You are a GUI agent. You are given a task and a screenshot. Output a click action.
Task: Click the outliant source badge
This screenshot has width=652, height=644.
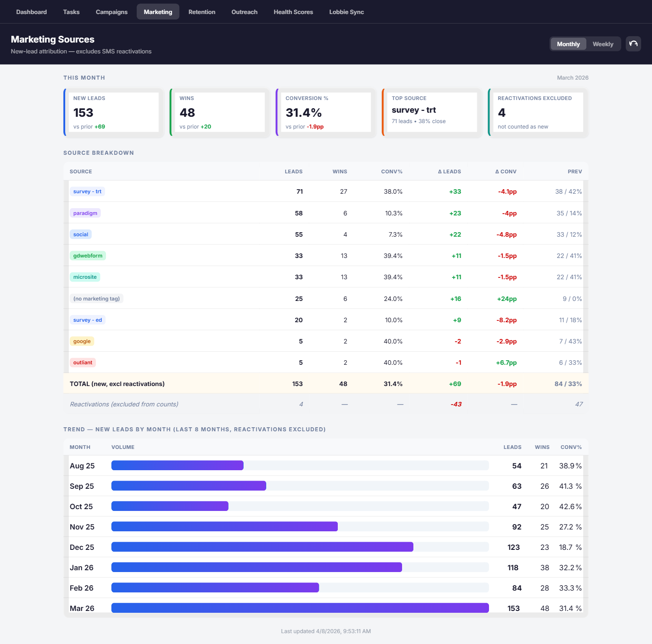pyautogui.click(x=82, y=362)
